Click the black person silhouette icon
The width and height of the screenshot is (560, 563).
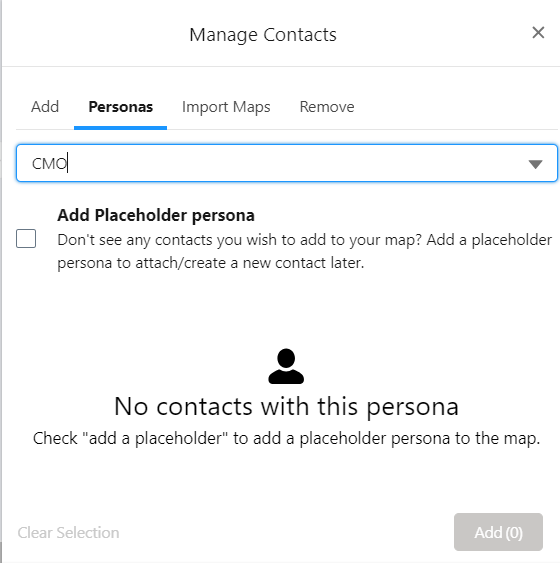tap(286, 366)
